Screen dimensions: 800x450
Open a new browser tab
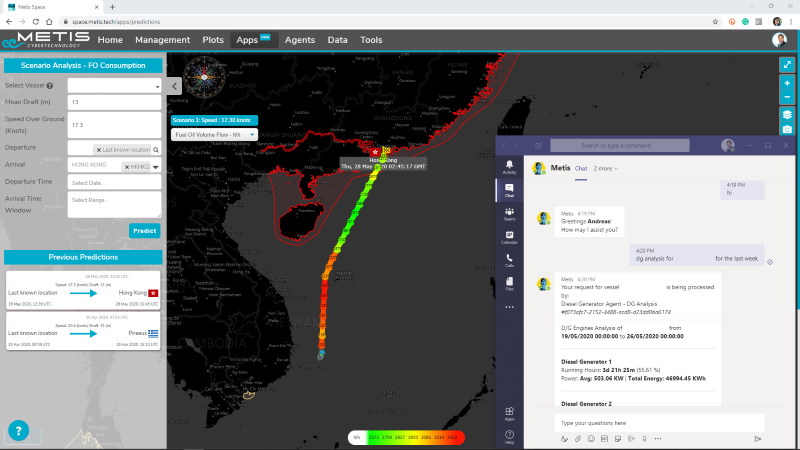point(112,7)
